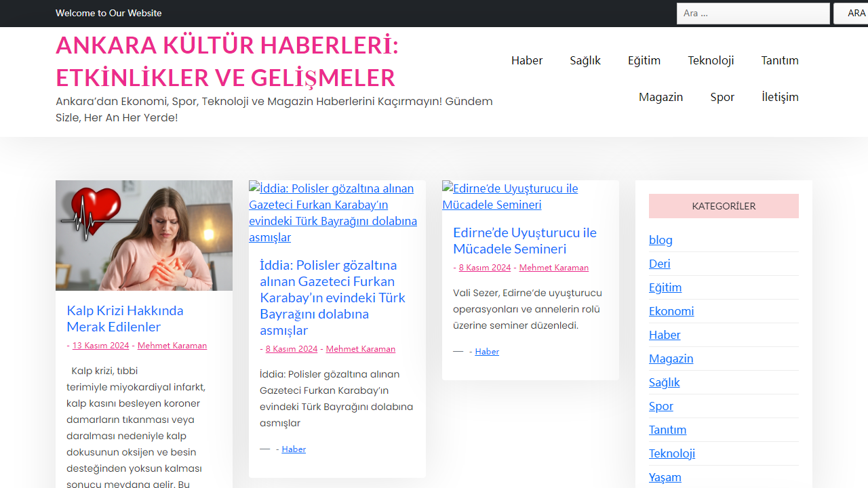Click the heart attack article thumbnail image
Image resolution: width=868 pixels, height=488 pixels.
[144, 235]
